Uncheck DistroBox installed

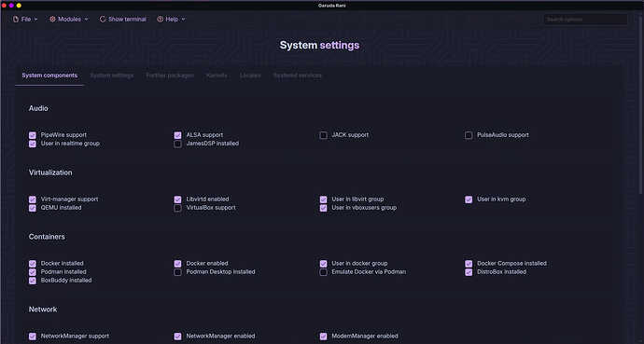click(469, 272)
